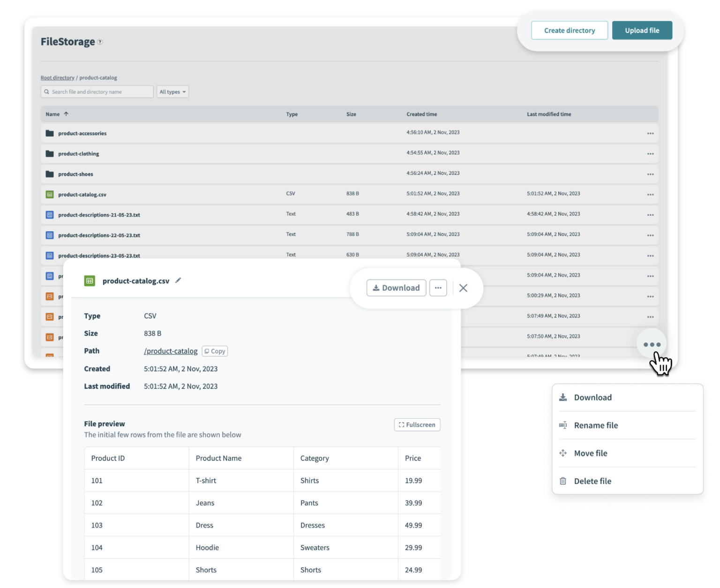The image size is (720, 588).
Task: Select Rename file from the context menu
Action: point(596,425)
